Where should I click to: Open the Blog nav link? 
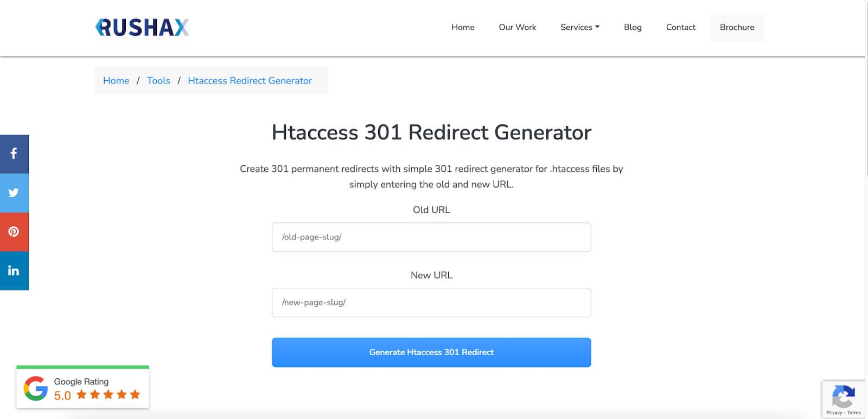[x=633, y=27]
